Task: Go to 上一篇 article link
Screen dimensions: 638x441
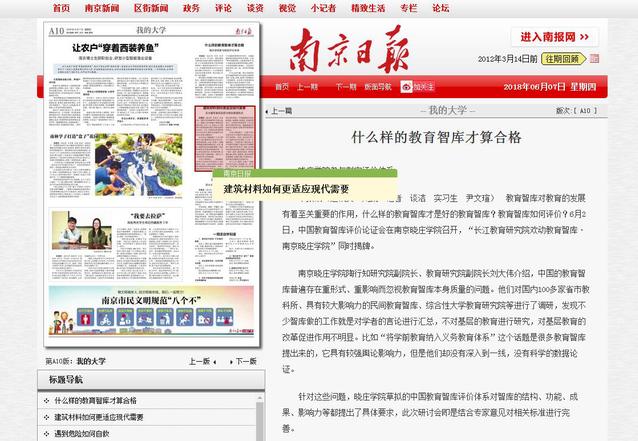Action: point(279,111)
